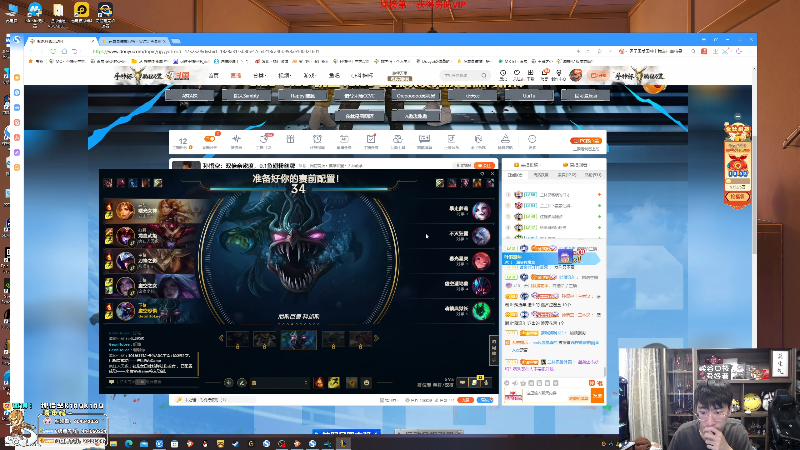The image size is (800, 450).
Task: Open the yellow circular app desktop icon
Action: point(81,13)
